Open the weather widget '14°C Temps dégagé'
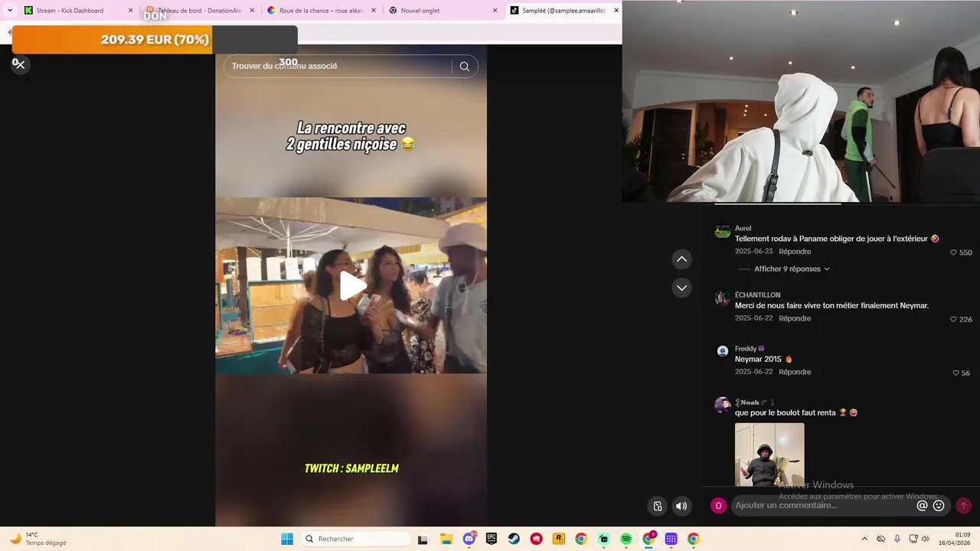This screenshot has height=551, width=980. (38, 539)
